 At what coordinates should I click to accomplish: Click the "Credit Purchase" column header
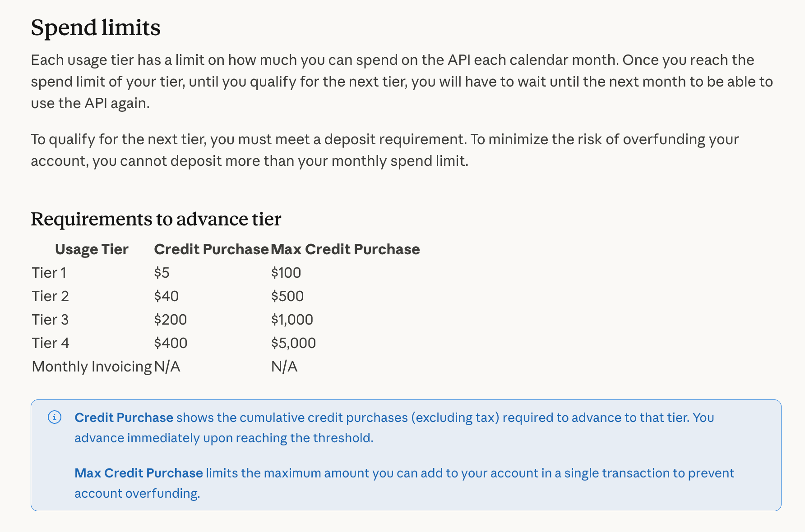(x=211, y=249)
